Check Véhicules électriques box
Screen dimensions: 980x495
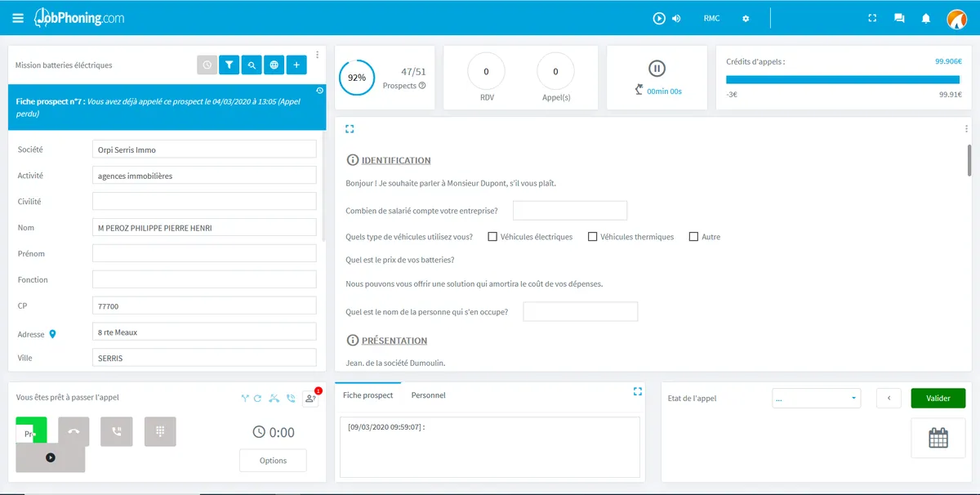coord(492,237)
